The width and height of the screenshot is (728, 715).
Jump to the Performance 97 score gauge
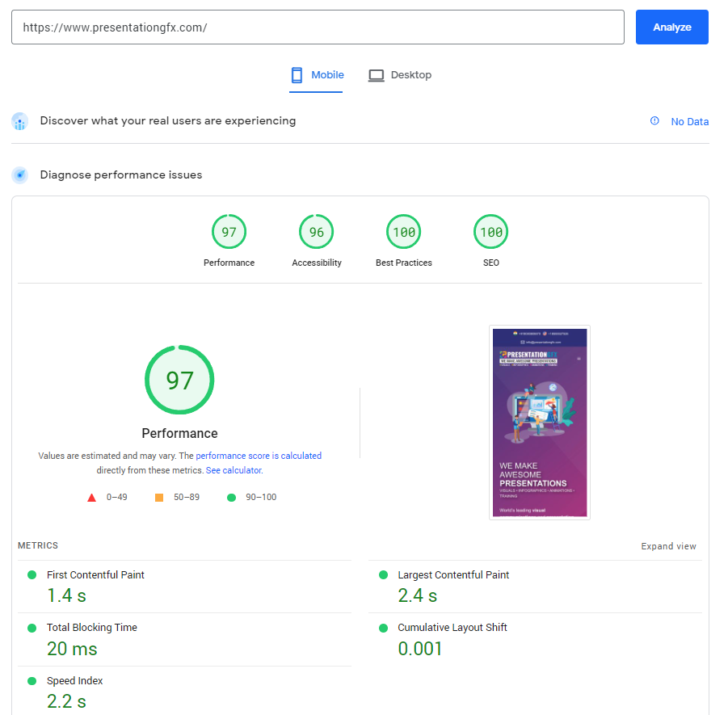229,233
